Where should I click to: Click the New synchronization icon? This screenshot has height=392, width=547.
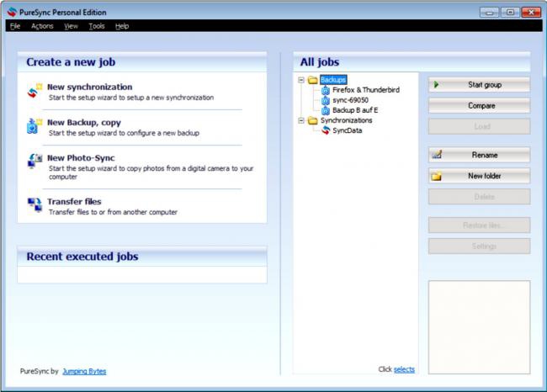coord(35,91)
